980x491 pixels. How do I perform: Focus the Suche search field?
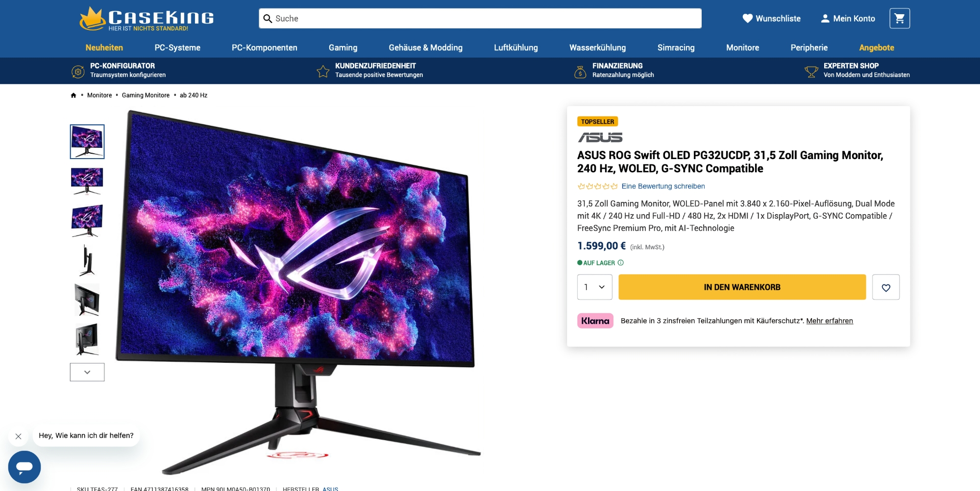pyautogui.click(x=480, y=19)
